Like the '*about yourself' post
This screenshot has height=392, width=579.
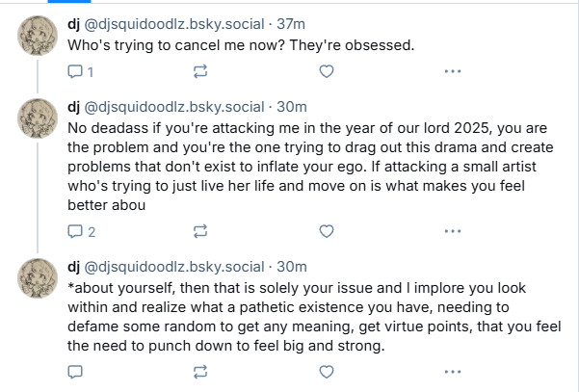point(327,372)
